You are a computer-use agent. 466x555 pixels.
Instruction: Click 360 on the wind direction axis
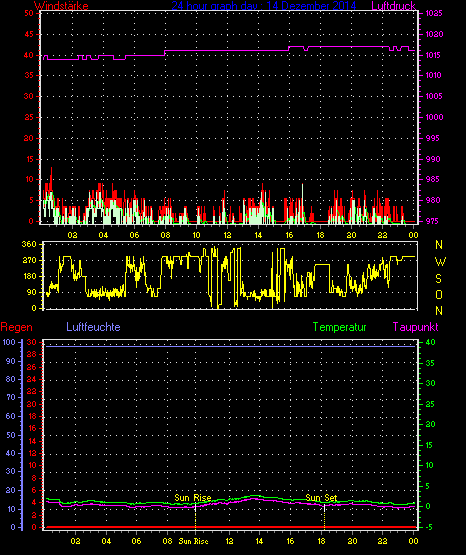coord(29,244)
